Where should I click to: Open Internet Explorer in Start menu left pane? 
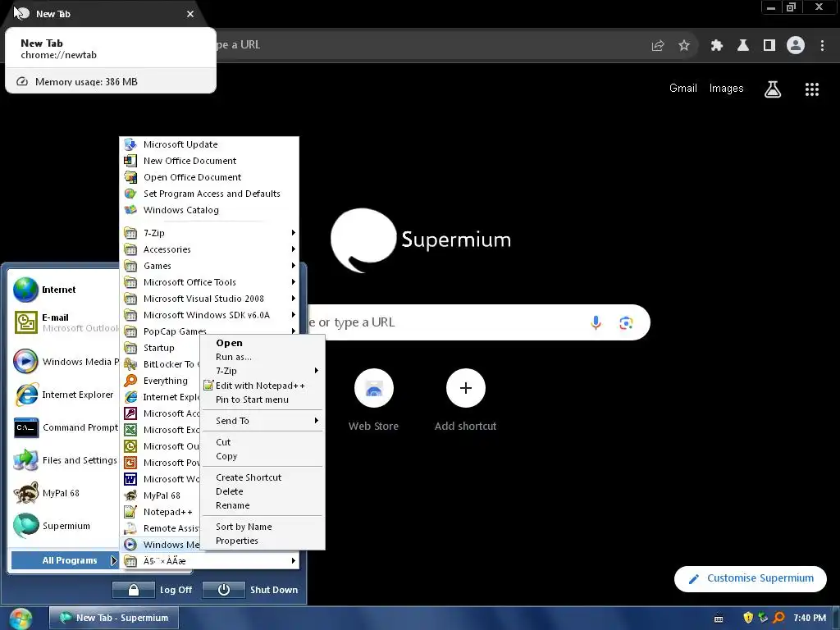(x=64, y=395)
